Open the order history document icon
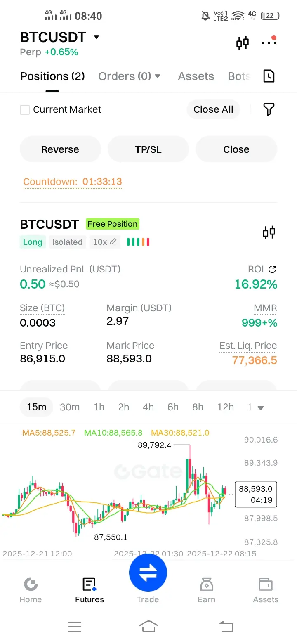 269,76
